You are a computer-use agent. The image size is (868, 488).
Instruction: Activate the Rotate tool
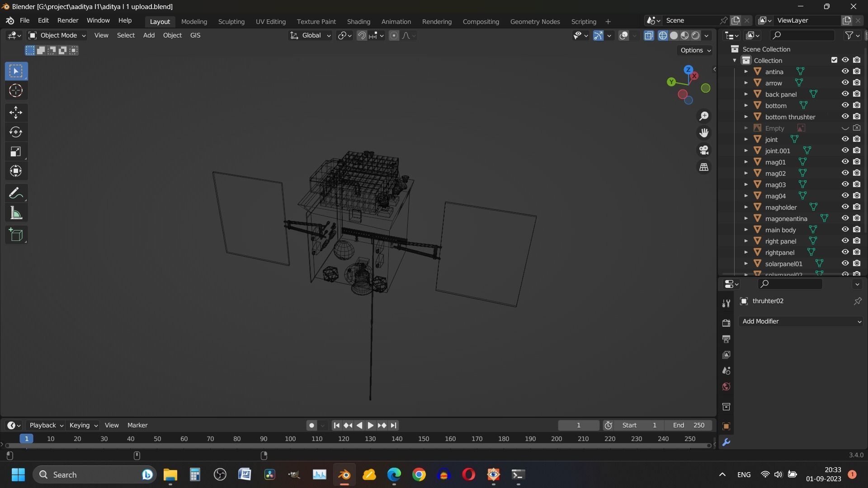click(x=16, y=132)
